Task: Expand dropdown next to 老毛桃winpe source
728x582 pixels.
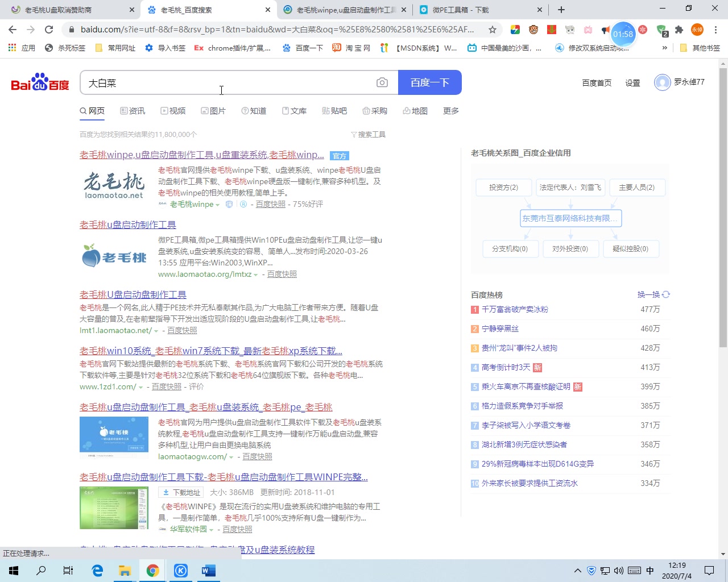Action: [x=217, y=205]
